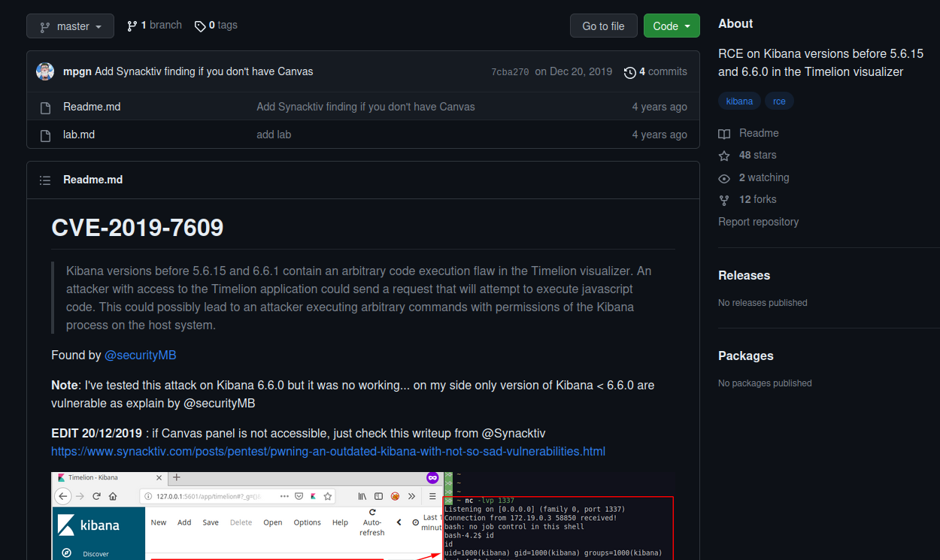940x560 pixels.
Task: Click the CVE-2019-7609 heading
Action: [x=138, y=227]
